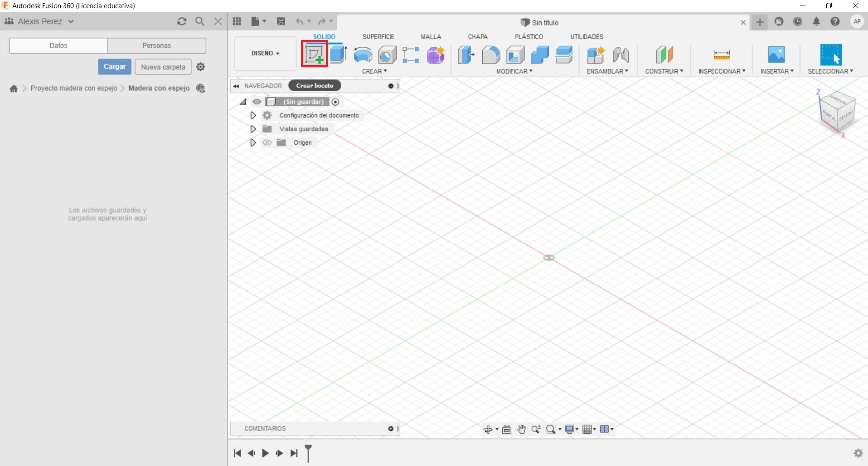This screenshot has width=868, height=466.
Task: Open the INSERTAR dropdown menu
Action: click(x=777, y=71)
